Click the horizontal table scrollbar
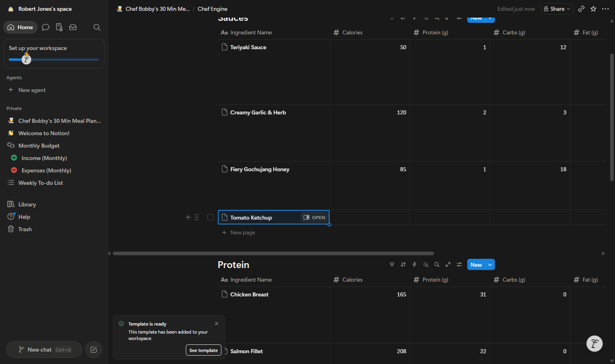This screenshot has width=615, height=364. pyautogui.click(x=273, y=253)
